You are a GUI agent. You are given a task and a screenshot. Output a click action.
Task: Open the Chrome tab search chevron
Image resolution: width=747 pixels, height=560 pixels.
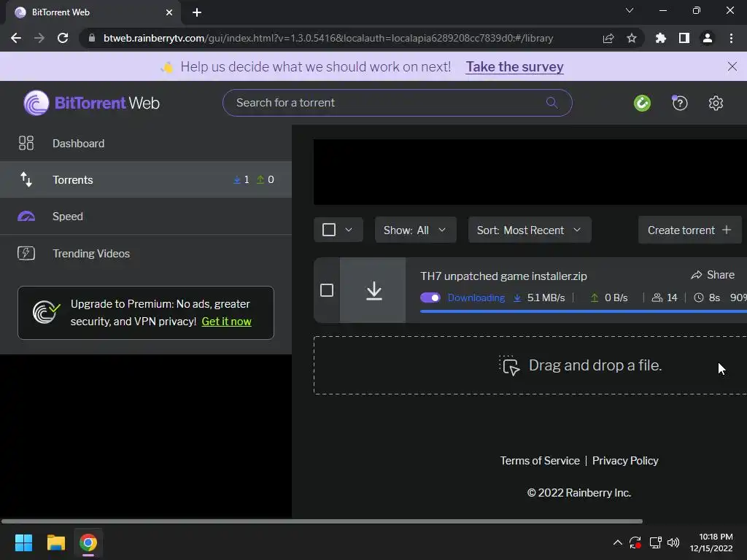630,10
